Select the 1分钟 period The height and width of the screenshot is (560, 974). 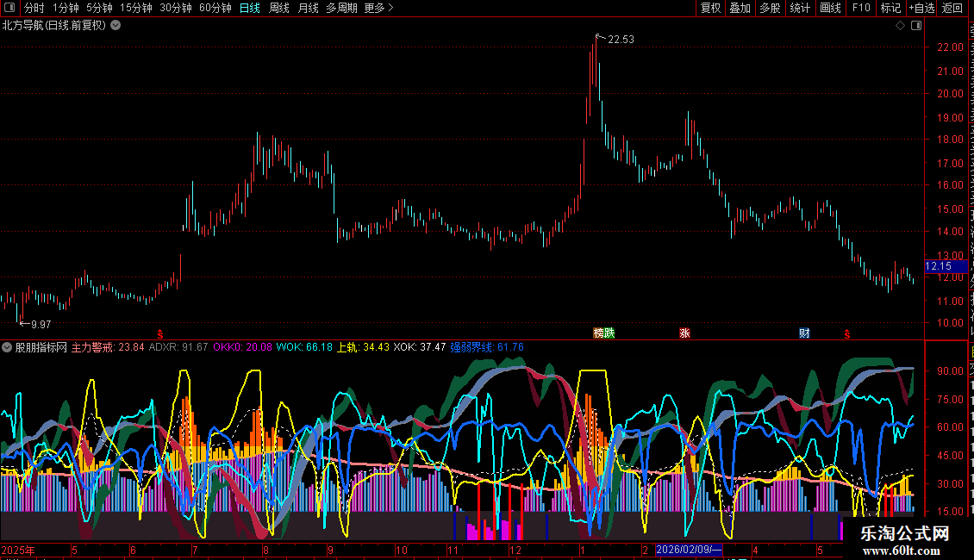66,8
